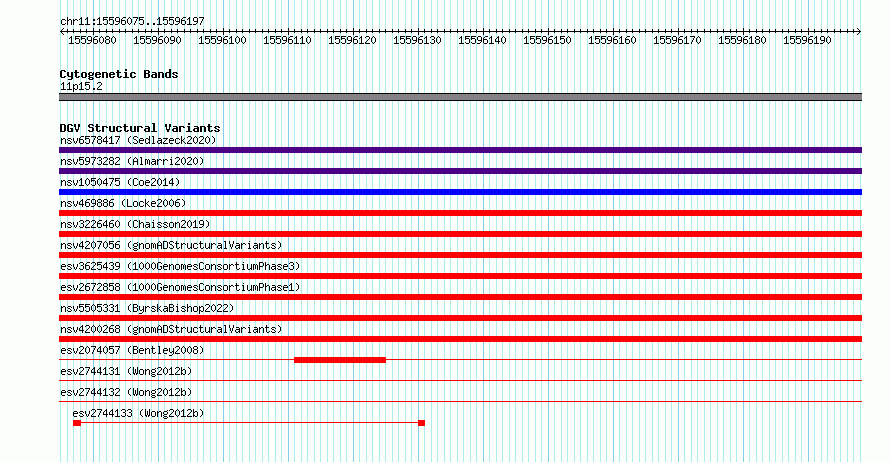Click ruler position 15596170

pos(677,40)
